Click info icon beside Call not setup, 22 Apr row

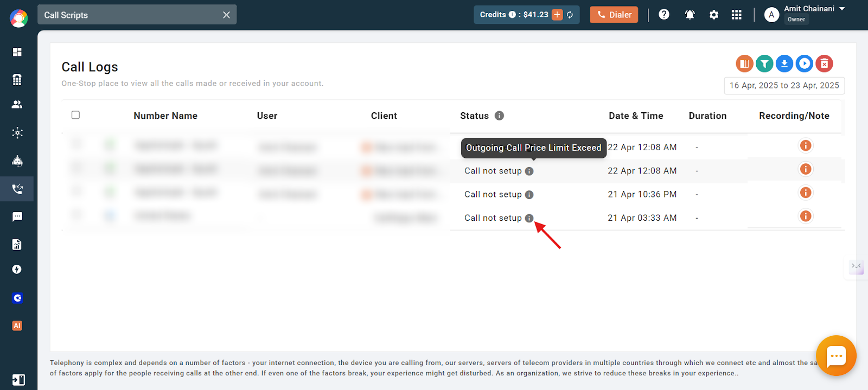tap(529, 171)
